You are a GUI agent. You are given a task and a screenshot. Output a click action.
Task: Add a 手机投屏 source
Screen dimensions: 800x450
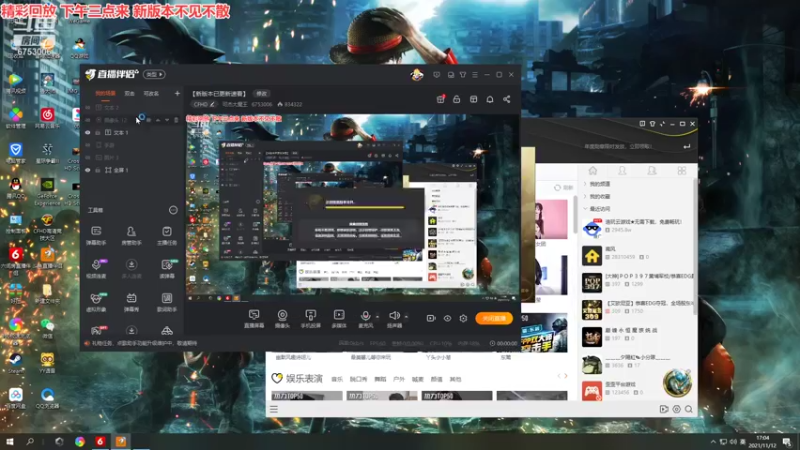(310, 318)
